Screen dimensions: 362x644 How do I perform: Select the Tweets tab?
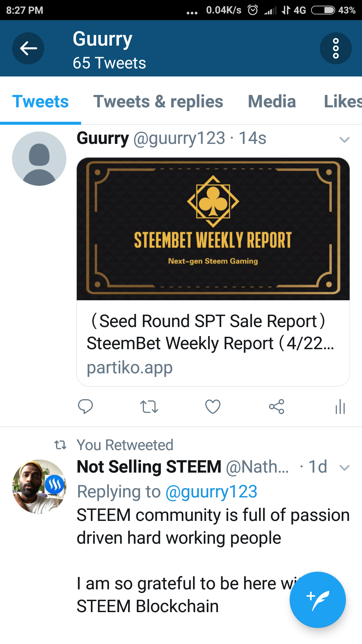(41, 102)
